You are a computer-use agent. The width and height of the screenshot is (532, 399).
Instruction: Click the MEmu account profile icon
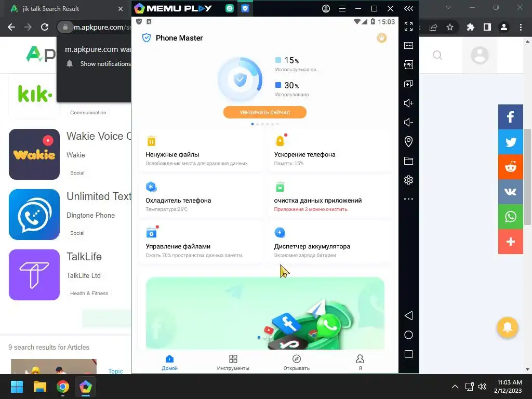(326, 8)
